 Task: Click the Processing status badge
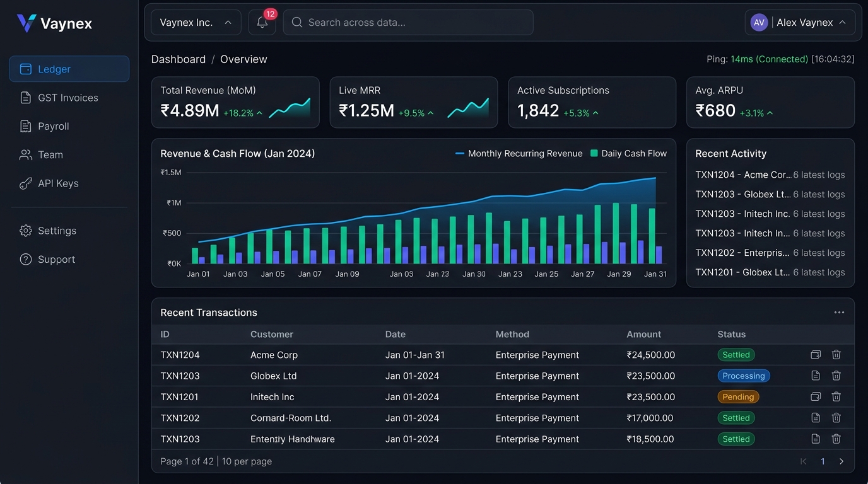pos(744,376)
